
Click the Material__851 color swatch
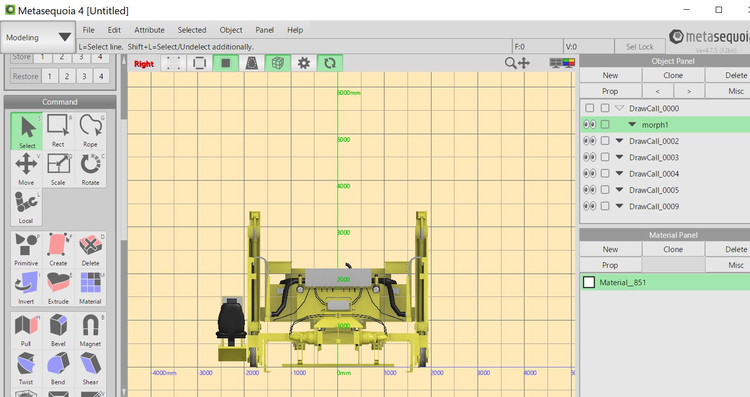589,283
